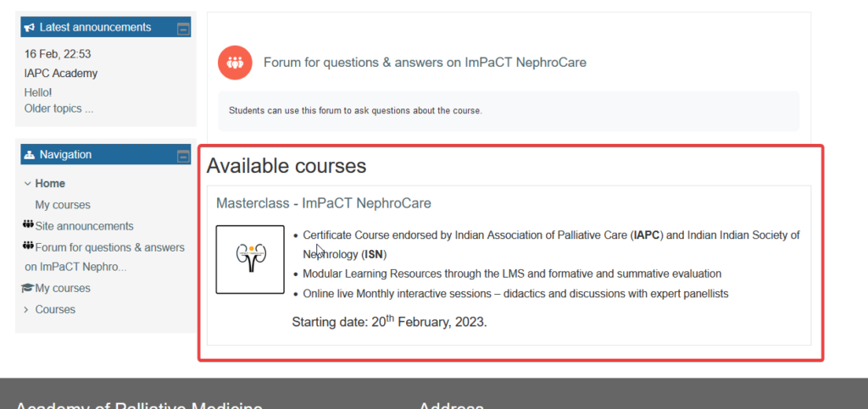Open My courses with graduation cap
The width and height of the screenshot is (868, 409).
pyautogui.click(x=63, y=289)
